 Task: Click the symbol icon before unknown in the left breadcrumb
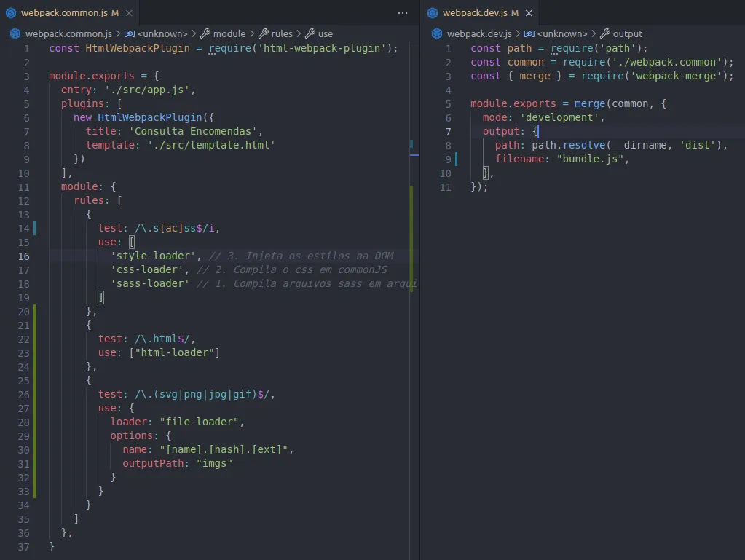[129, 33]
